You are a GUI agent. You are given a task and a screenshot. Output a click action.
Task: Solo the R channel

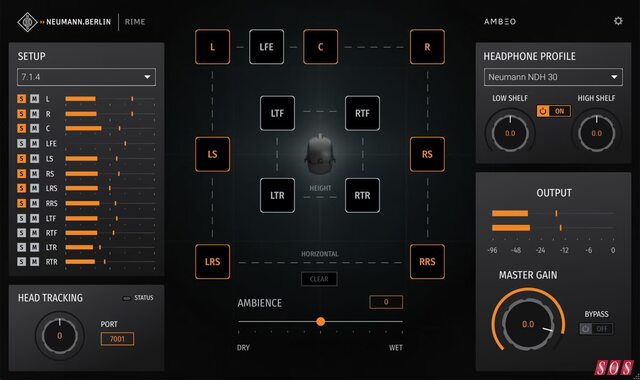pos(22,114)
